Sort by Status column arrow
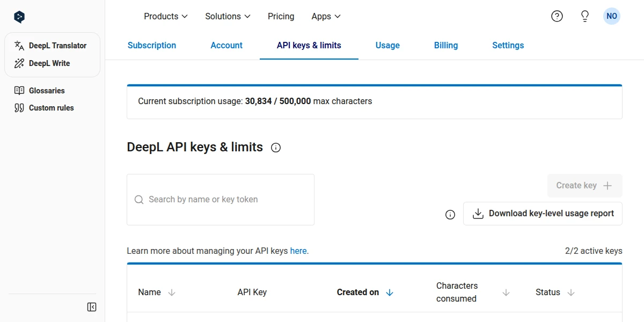 pos(571,292)
